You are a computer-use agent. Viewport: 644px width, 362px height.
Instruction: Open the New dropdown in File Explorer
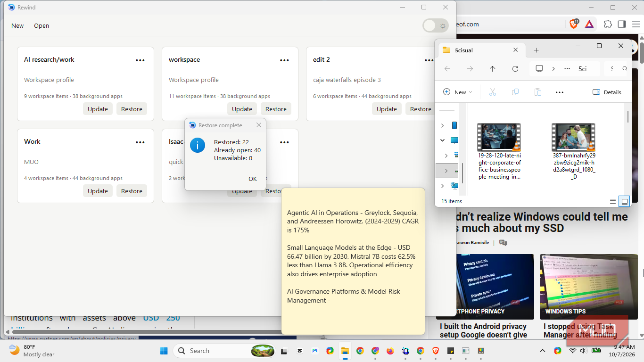coord(457,92)
